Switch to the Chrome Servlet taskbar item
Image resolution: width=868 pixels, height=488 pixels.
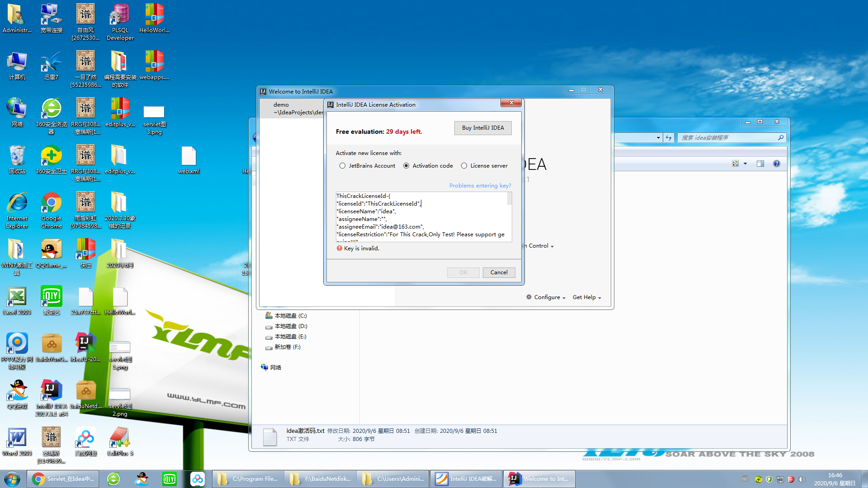pyautogui.click(x=63, y=479)
